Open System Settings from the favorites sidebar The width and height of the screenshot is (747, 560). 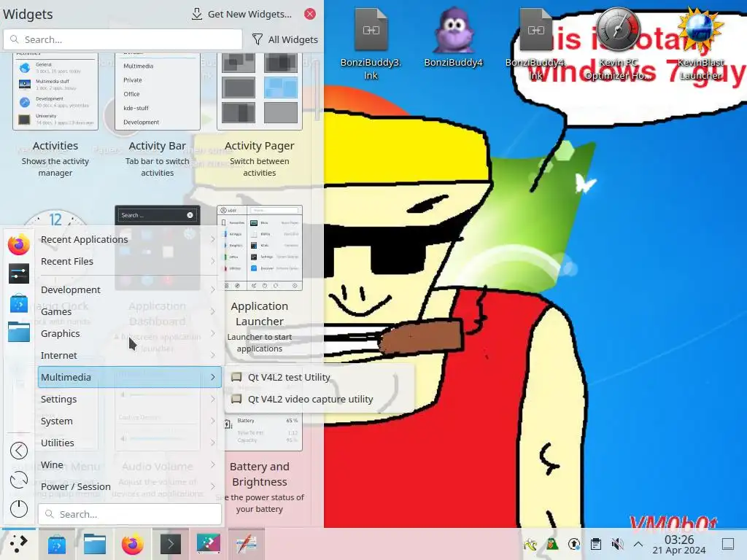(18, 274)
